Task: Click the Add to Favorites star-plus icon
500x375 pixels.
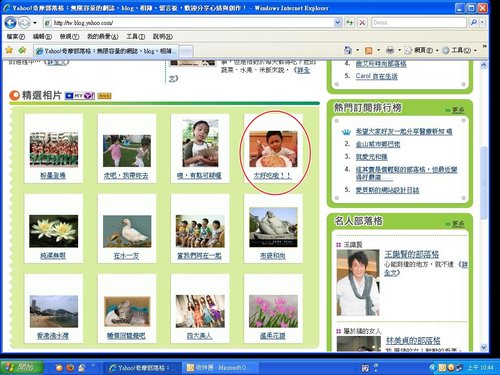Action: pos(22,50)
